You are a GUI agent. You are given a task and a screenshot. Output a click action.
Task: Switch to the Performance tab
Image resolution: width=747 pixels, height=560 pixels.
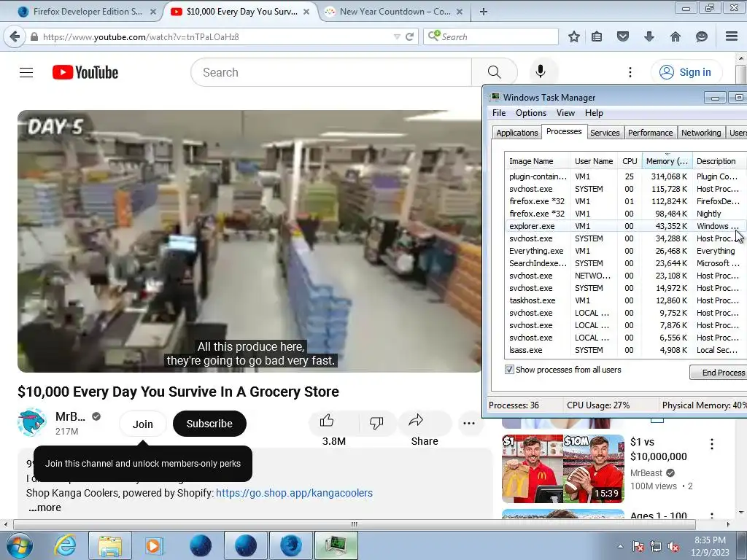(650, 133)
